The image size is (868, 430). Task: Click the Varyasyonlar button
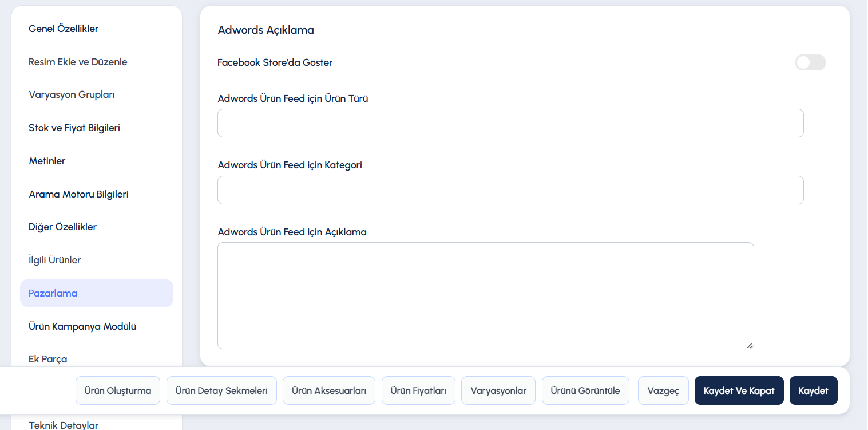498,390
